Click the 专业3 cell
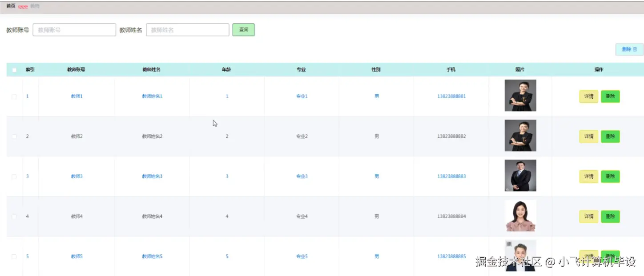The height and width of the screenshot is (276, 644). click(302, 176)
